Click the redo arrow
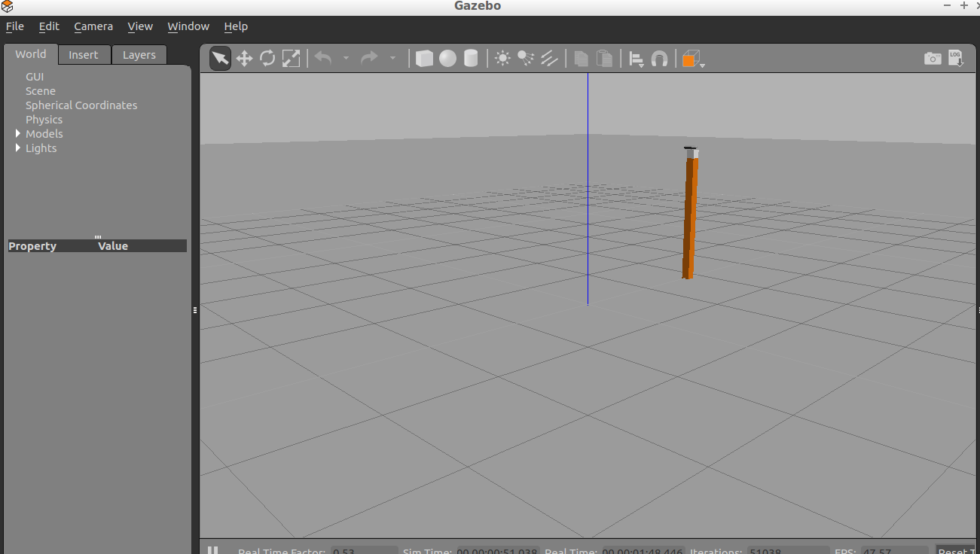Viewport: 980px width, 554px height. point(369,58)
